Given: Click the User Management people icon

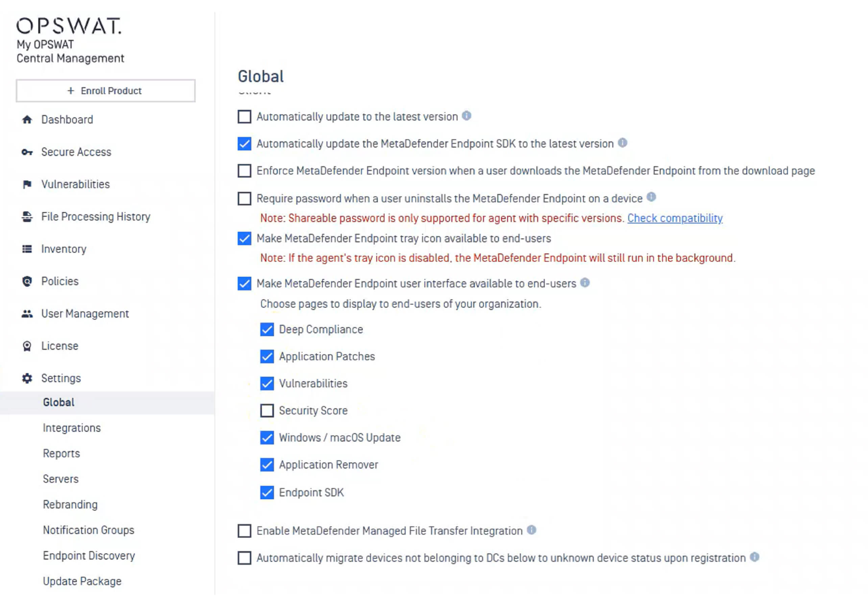Looking at the screenshot, I should coord(27,314).
